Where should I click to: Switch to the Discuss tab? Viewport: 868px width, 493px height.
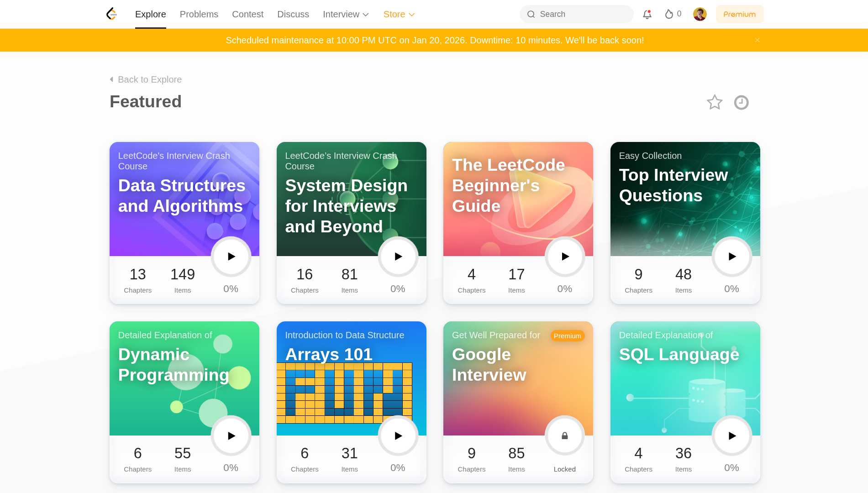point(293,14)
